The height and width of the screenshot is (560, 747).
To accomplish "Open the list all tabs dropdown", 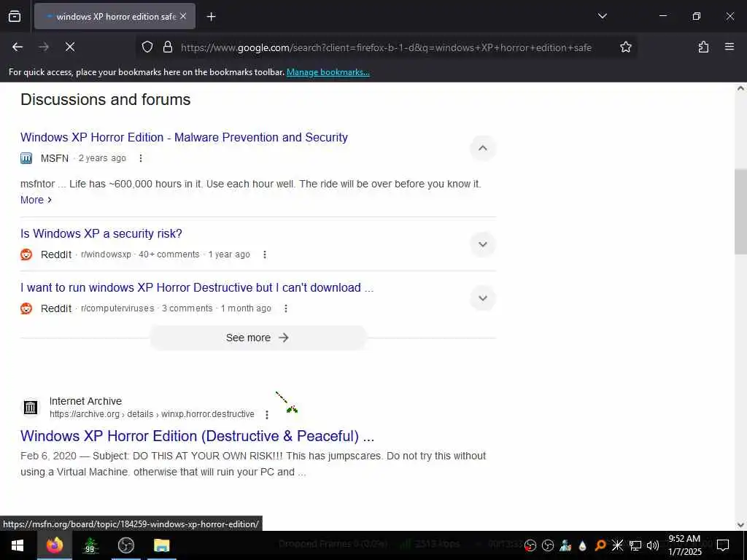I will click(x=602, y=16).
